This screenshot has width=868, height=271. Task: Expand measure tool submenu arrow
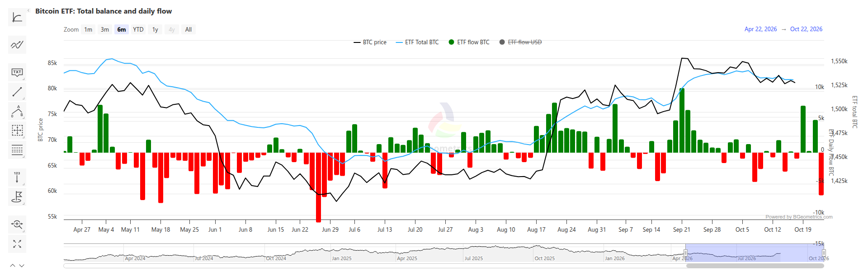tap(24, 137)
